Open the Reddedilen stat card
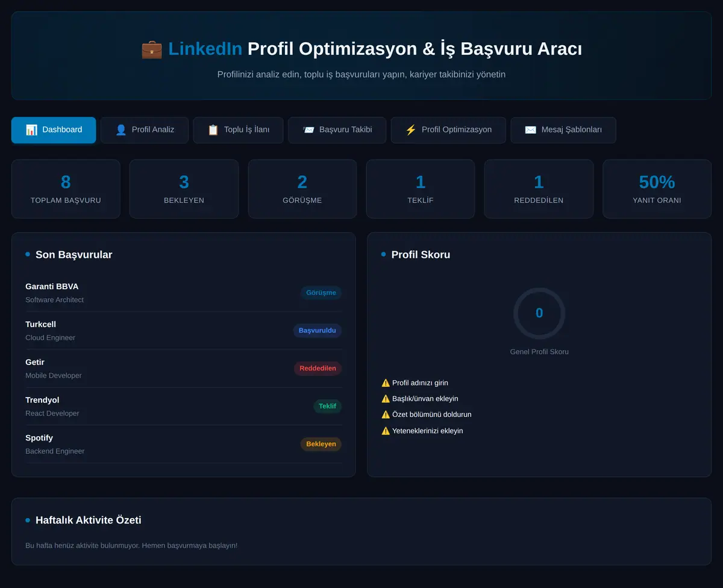This screenshot has height=588, width=723. [539, 189]
